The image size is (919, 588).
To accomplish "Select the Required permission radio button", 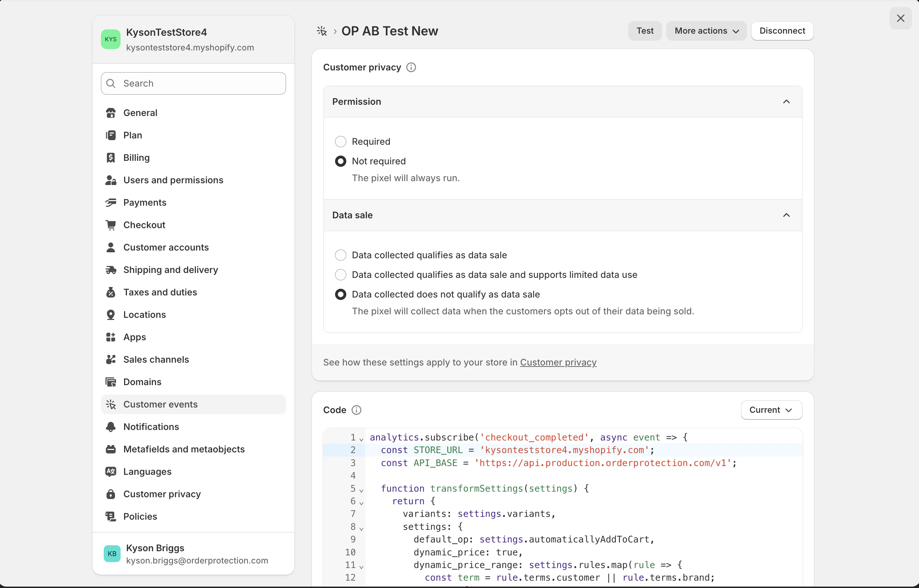I will pos(340,142).
